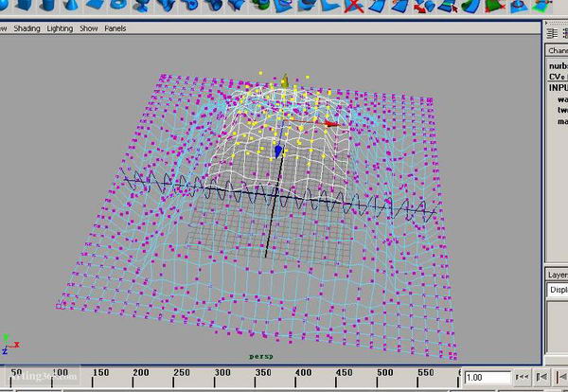The height and width of the screenshot is (392, 568).
Task: Click the red X-axis manipulator arrow
Action: tap(330, 124)
